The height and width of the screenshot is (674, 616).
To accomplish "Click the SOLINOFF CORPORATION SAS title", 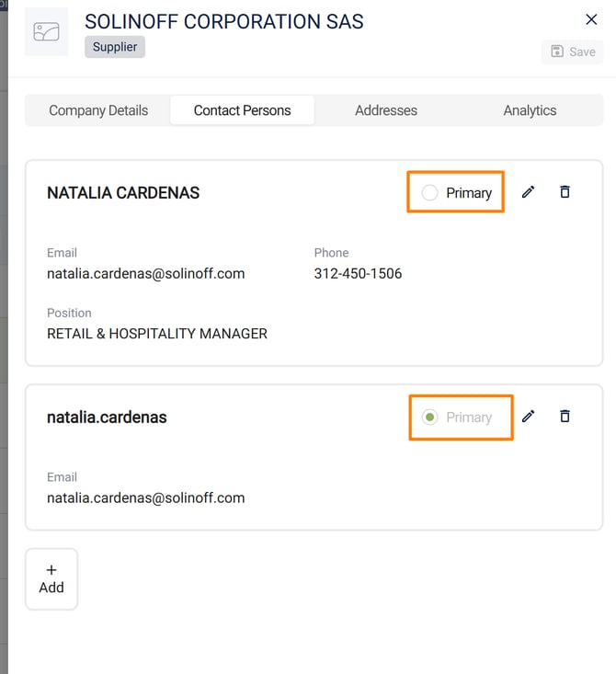I will pos(223,21).
